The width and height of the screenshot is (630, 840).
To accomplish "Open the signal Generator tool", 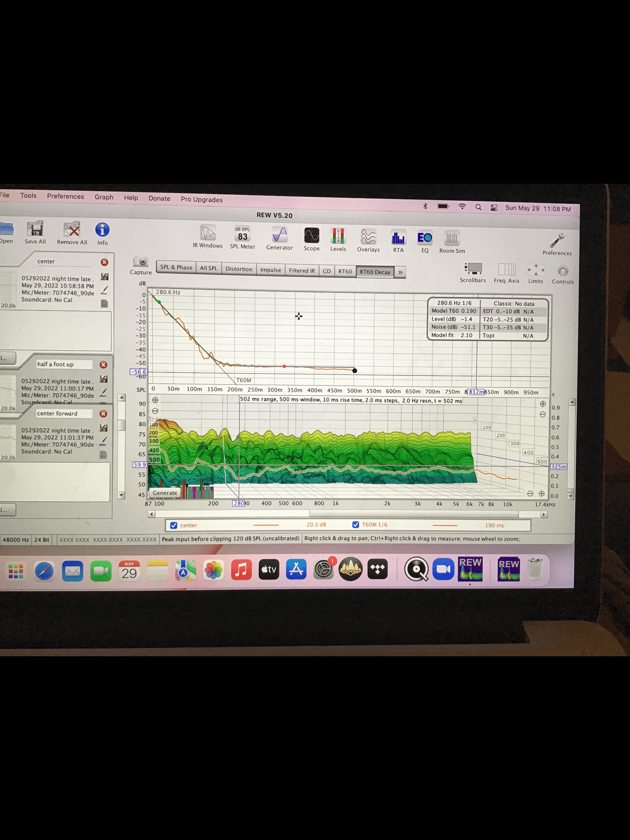I will (280, 235).
